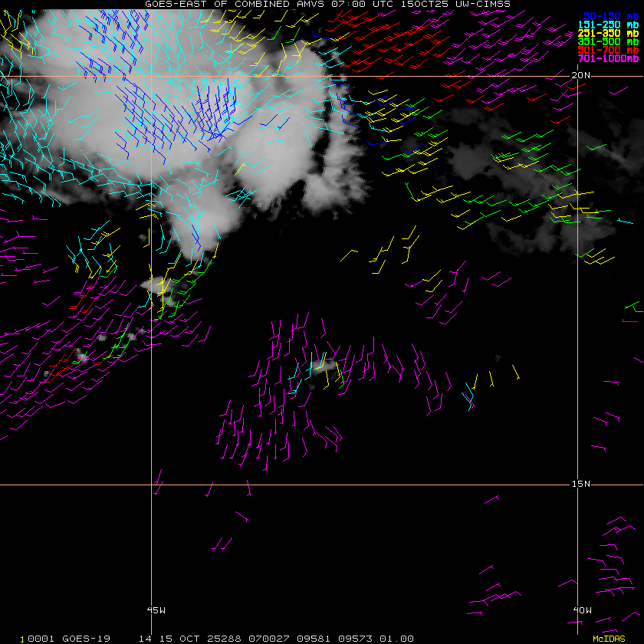
Task: Click the 15 OCT date in the footer
Action: point(179,639)
